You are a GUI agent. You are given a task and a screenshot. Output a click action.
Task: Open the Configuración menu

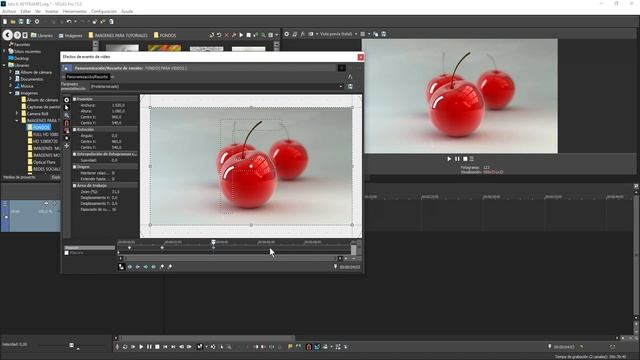[x=104, y=11]
